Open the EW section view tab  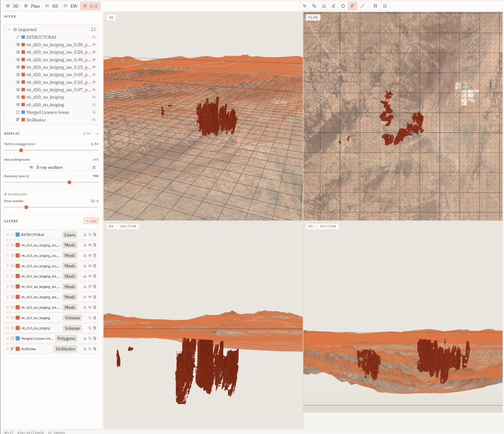[x=71, y=6]
